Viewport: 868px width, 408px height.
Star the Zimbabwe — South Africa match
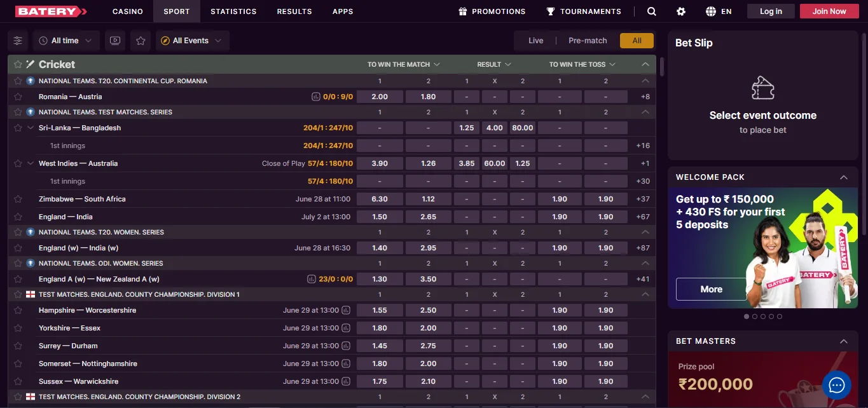click(18, 200)
